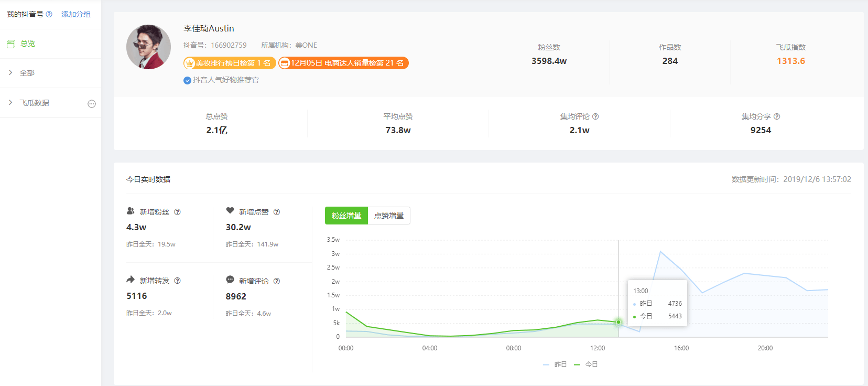The height and width of the screenshot is (386, 868).
Task: Click help icon next to 集均评论
Action: point(595,116)
